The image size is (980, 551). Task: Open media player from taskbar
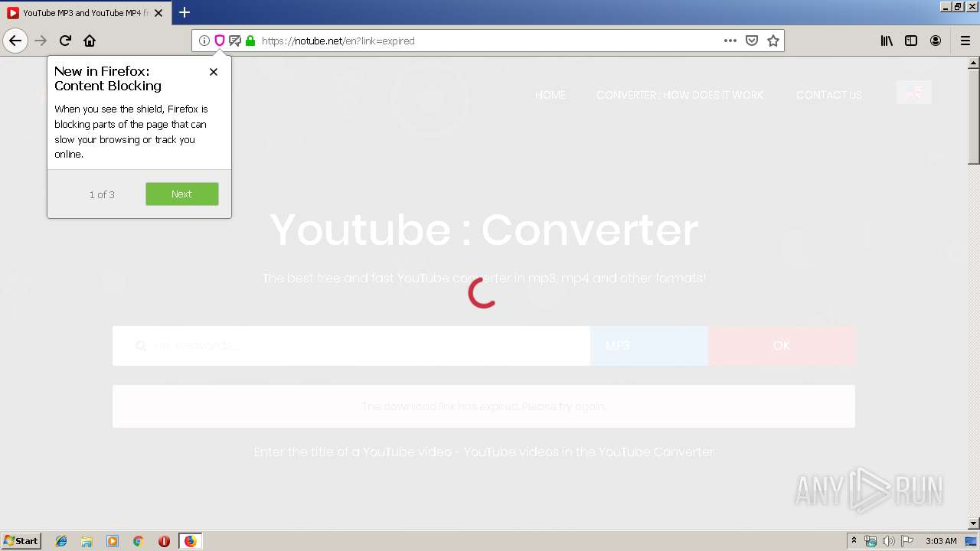click(x=113, y=541)
